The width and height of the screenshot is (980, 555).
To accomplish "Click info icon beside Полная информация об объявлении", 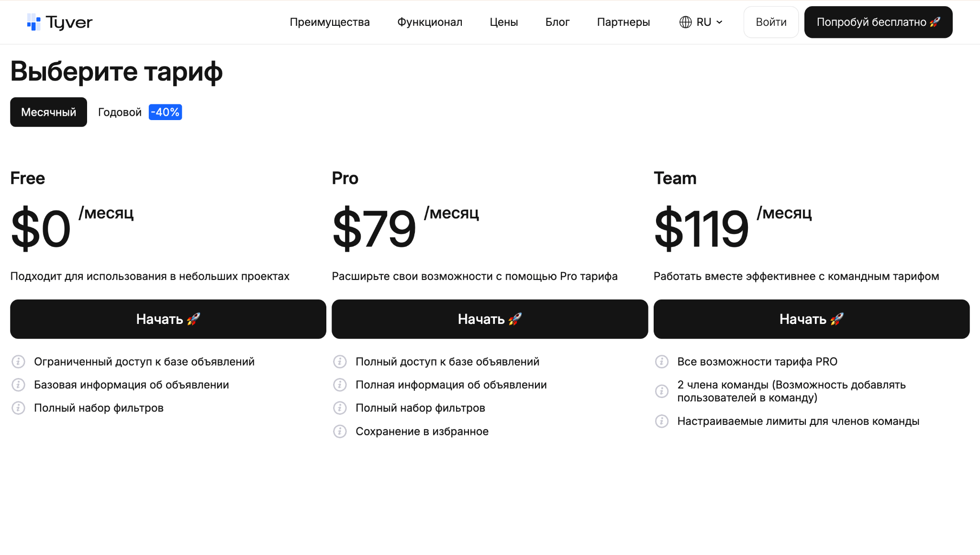I will pyautogui.click(x=340, y=385).
